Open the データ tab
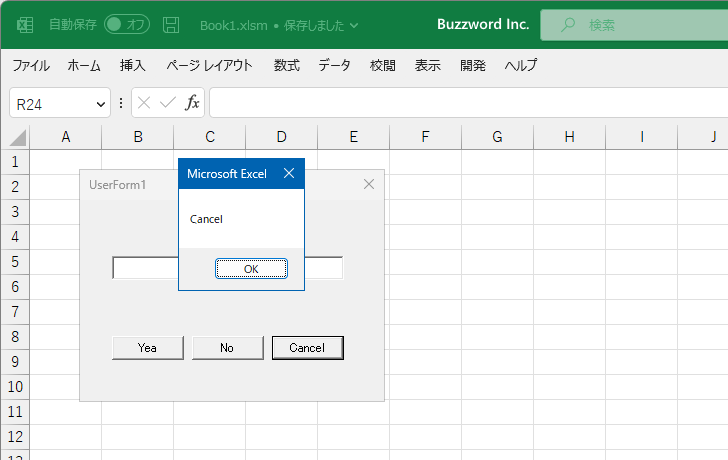Screen dimensions: 728x460 pos(334,65)
